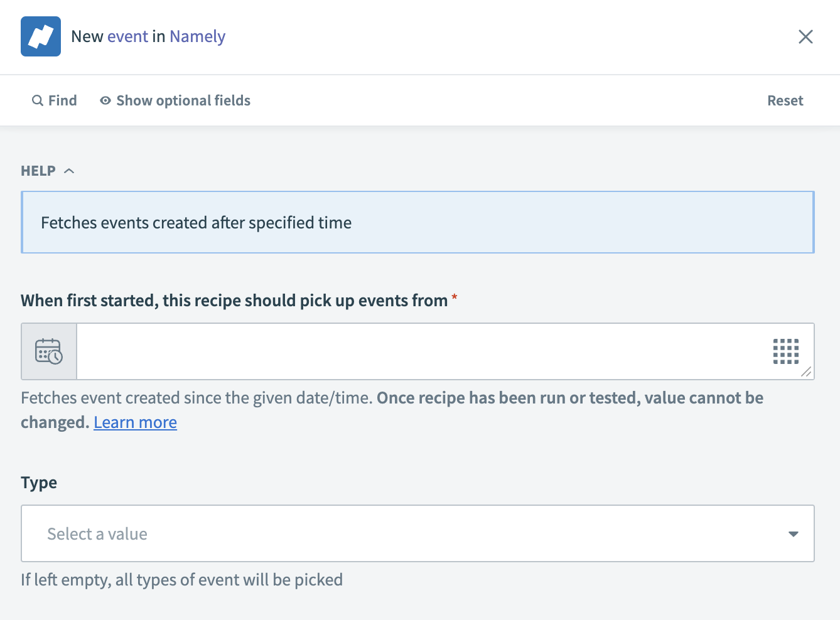Open the 'Learn more' link

point(135,422)
